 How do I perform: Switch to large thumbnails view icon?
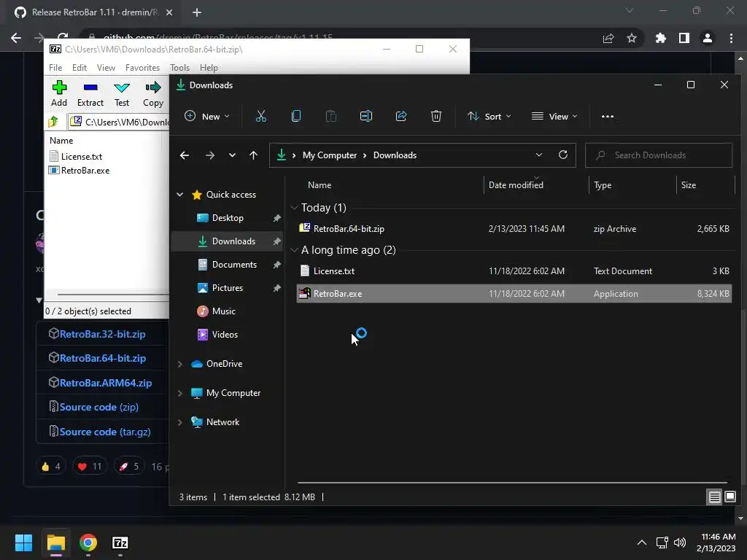[729, 497]
